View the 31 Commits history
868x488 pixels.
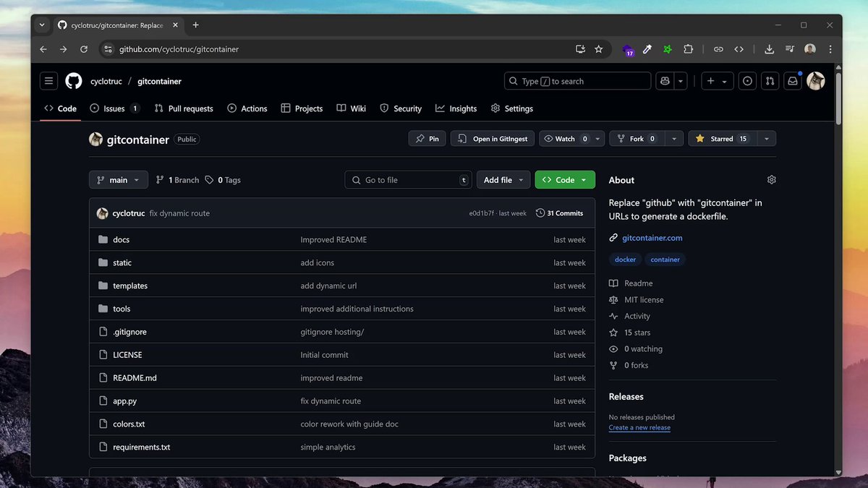click(x=560, y=213)
